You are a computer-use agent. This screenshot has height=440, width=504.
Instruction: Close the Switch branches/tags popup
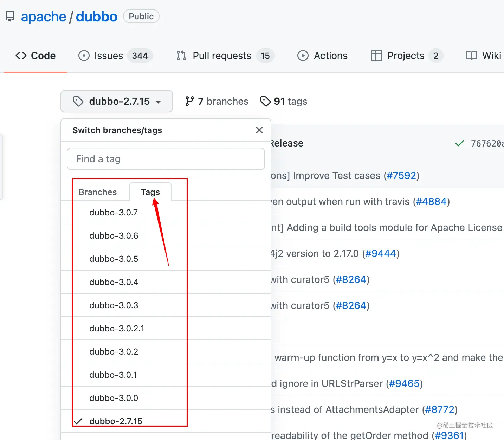[259, 130]
